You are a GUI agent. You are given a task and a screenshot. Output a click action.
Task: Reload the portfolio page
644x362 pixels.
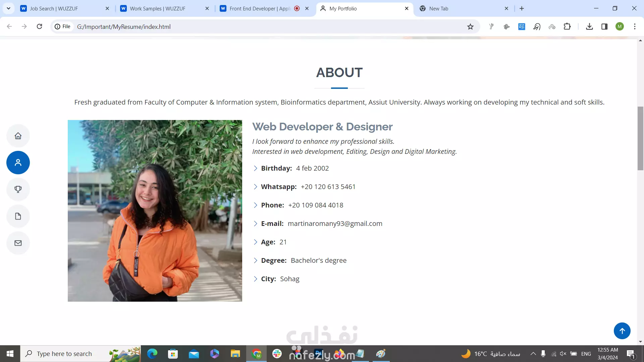pos(39,26)
